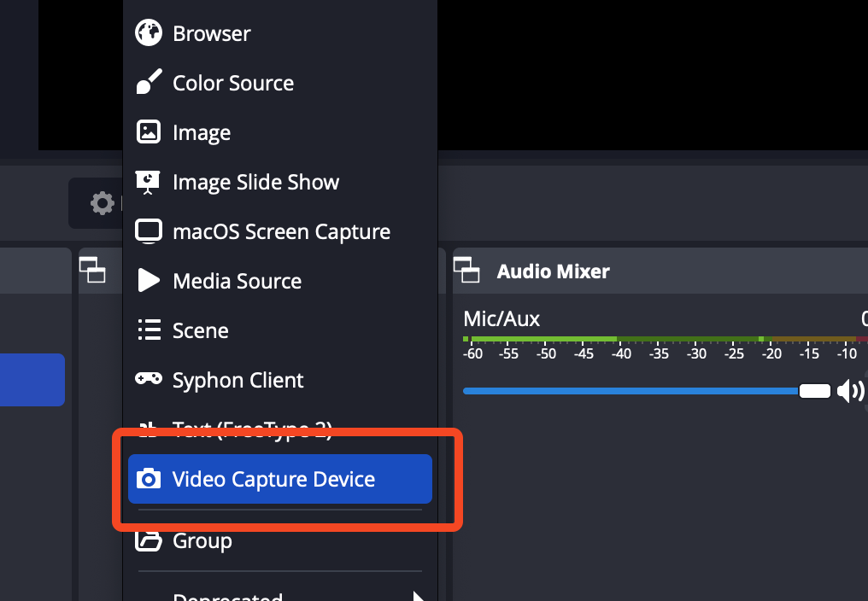Click the Audio Mixer panel title
The height and width of the screenshot is (601, 868).
point(553,272)
